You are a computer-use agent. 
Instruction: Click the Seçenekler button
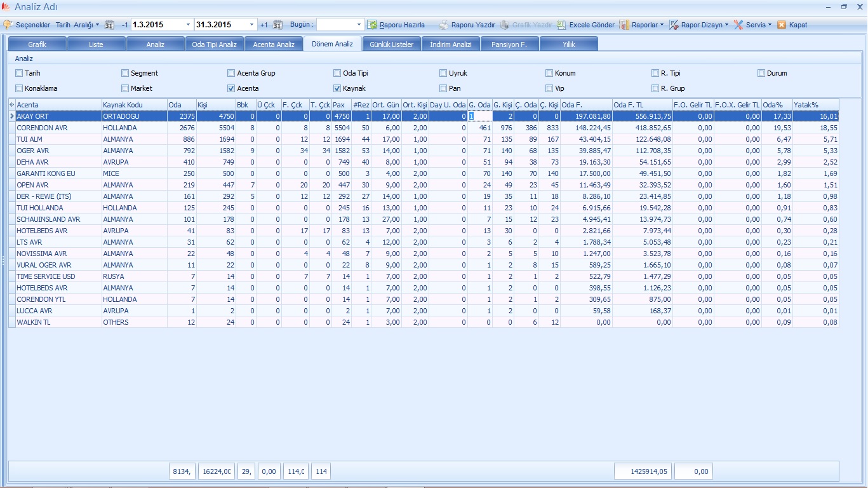(x=27, y=25)
